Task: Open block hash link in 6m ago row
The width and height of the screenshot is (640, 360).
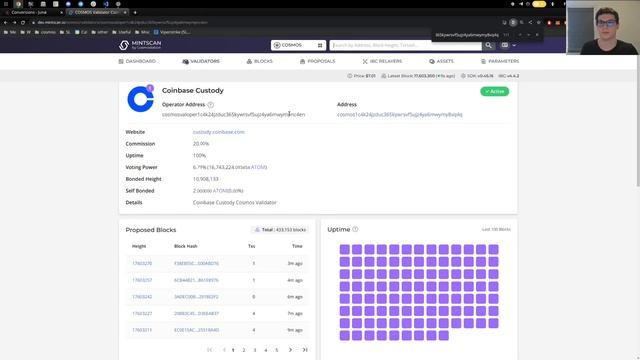Action: 196,297
